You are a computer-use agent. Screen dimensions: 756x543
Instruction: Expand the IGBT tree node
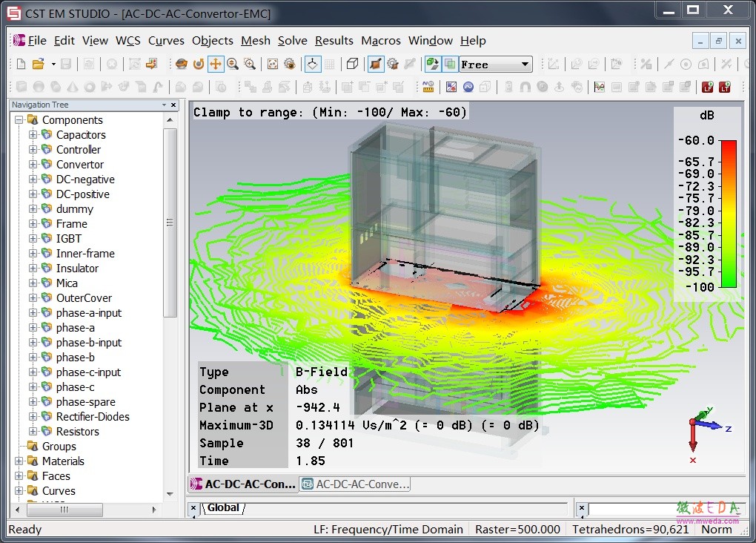click(x=33, y=238)
